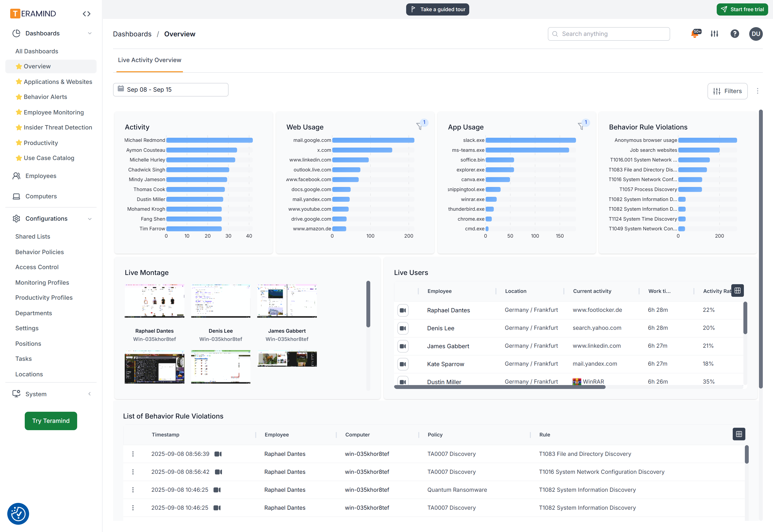
Task: Collapse sidebar using the code-brackets icon
Action: pos(87,14)
